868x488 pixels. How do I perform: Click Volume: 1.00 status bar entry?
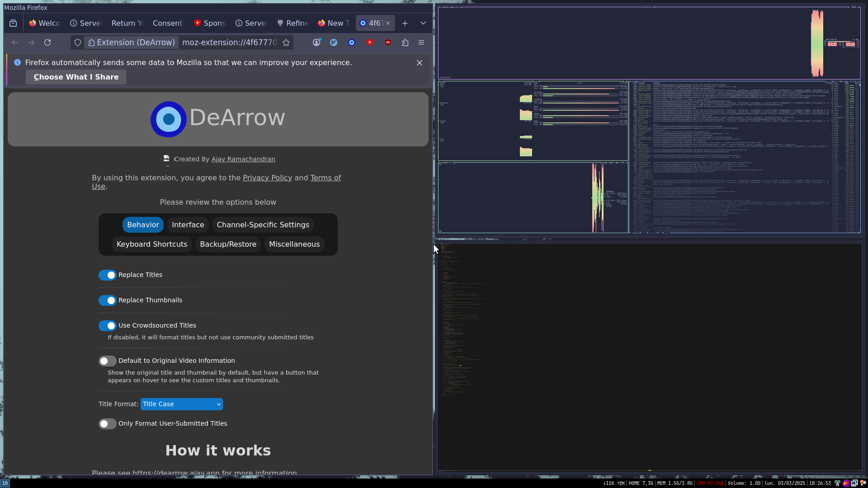pos(744,483)
